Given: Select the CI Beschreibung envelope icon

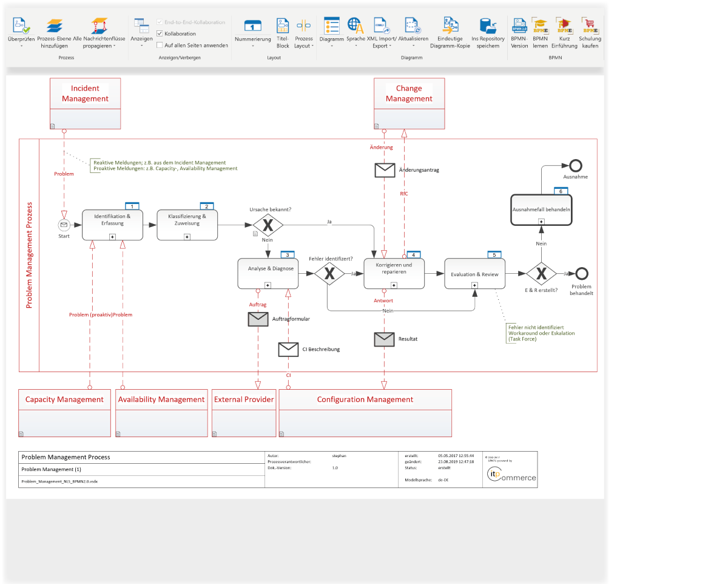Looking at the screenshot, I should click(x=288, y=349).
